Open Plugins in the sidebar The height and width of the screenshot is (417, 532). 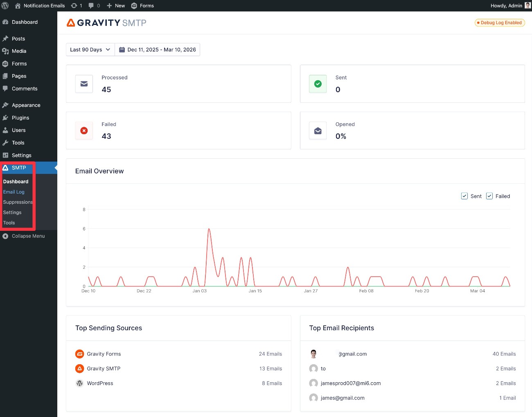pos(20,118)
